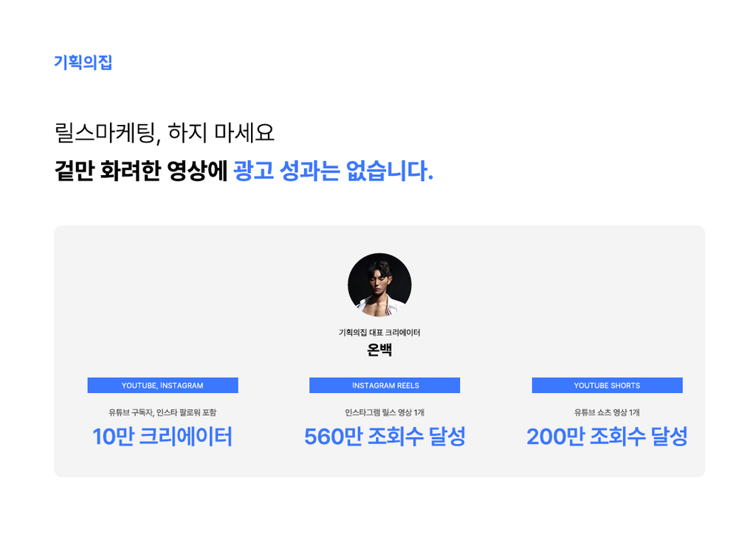The image size is (756, 535).
Task: Click 기획의집 대표 크리에이터 caption
Action: tap(379, 333)
